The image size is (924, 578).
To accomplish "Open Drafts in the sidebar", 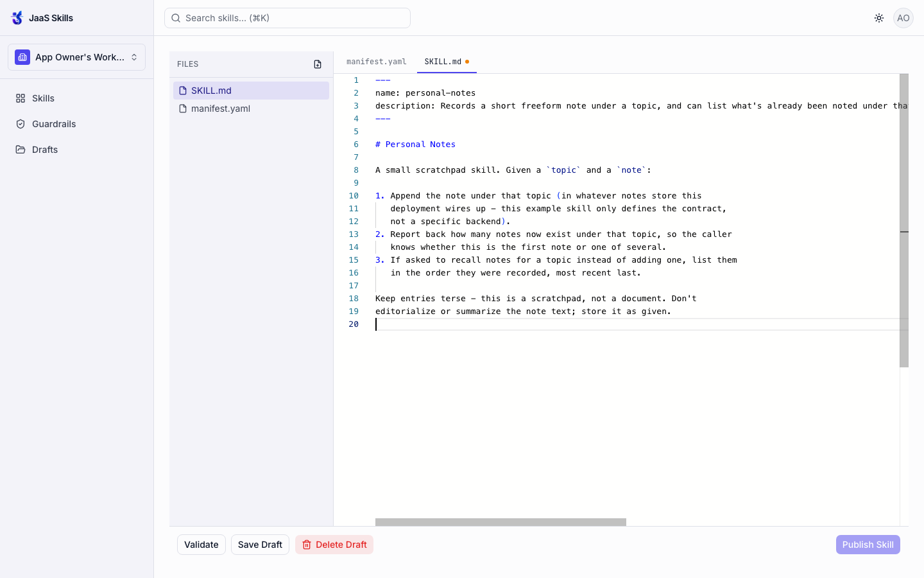I will tap(76, 150).
